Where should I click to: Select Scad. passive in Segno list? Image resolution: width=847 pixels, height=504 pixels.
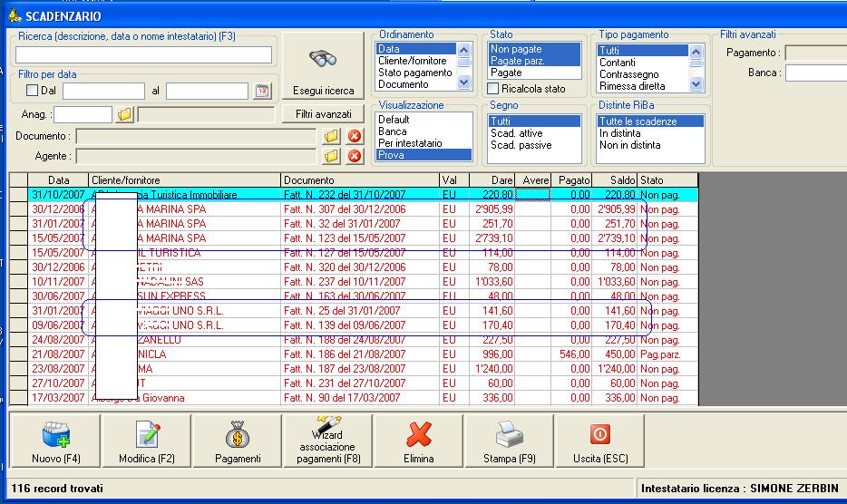coord(534,145)
